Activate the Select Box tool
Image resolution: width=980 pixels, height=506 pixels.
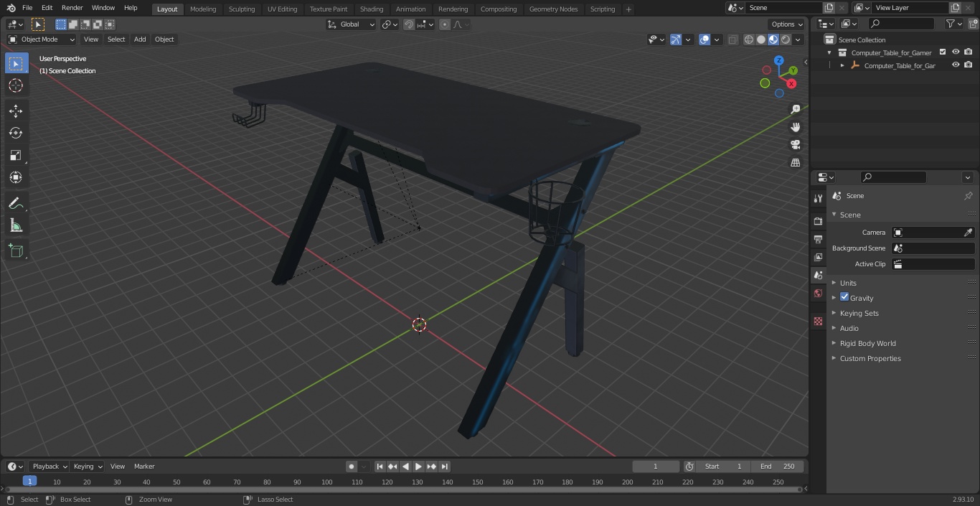coord(16,63)
